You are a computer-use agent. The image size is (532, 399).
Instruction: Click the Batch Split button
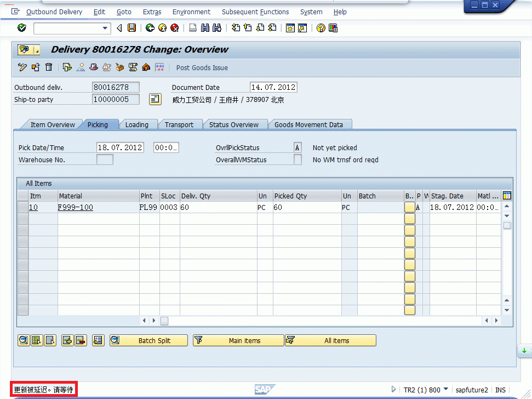coord(148,340)
